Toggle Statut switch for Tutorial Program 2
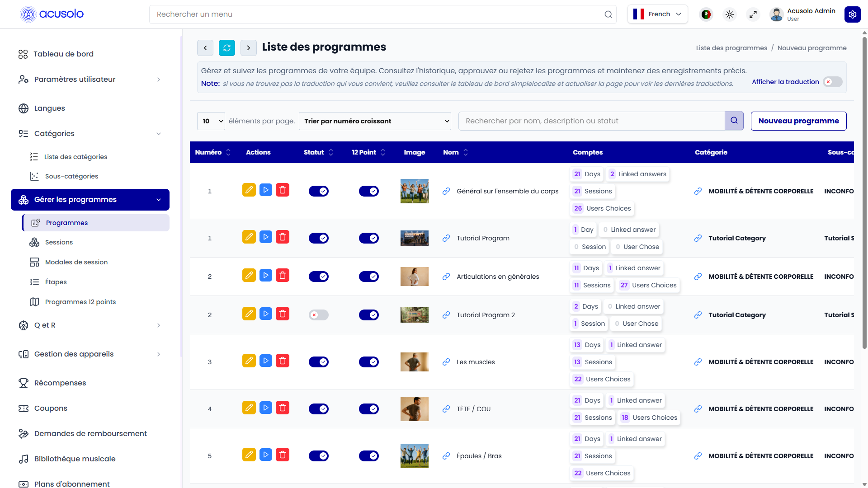 point(319,315)
